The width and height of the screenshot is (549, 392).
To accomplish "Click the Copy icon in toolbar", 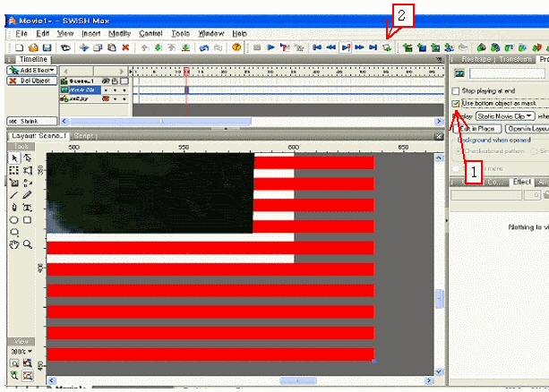I will pos(98,47).
